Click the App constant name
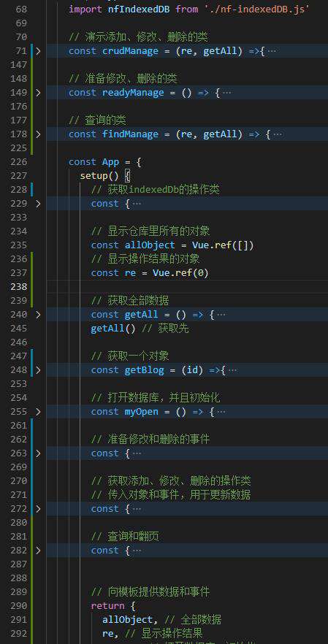 click(x=110, y=162)
